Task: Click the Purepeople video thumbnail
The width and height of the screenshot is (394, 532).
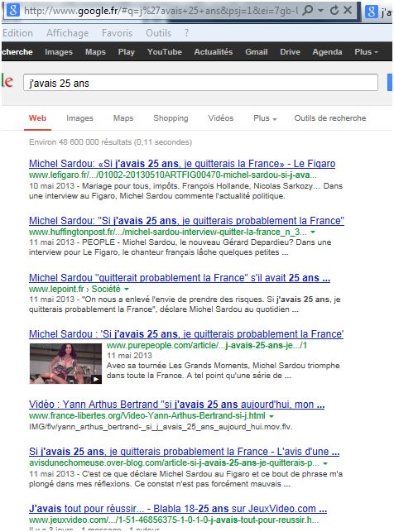Action: pos(65,363)
